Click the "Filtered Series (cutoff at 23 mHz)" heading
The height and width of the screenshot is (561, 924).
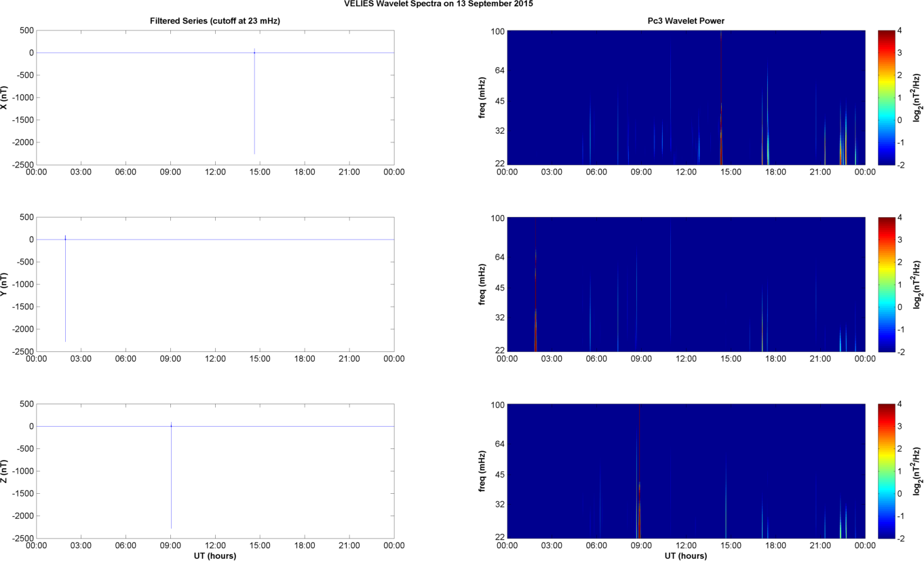pos(215,21)
